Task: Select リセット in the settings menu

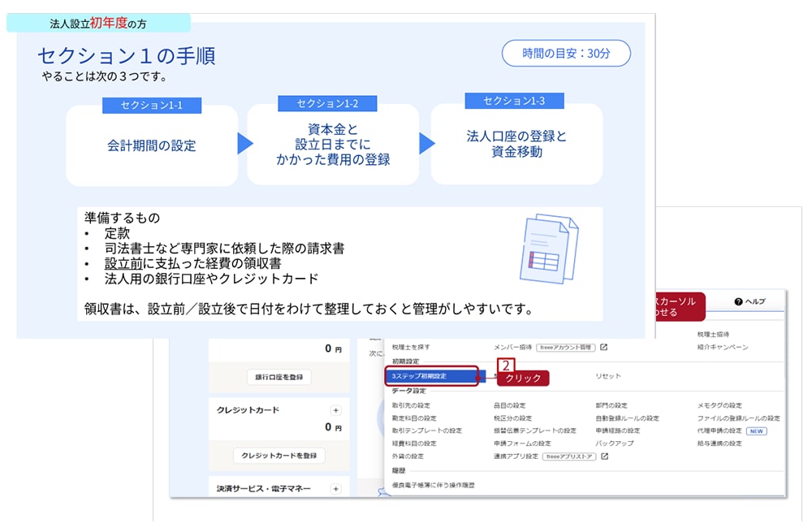Action: point(607,377)
